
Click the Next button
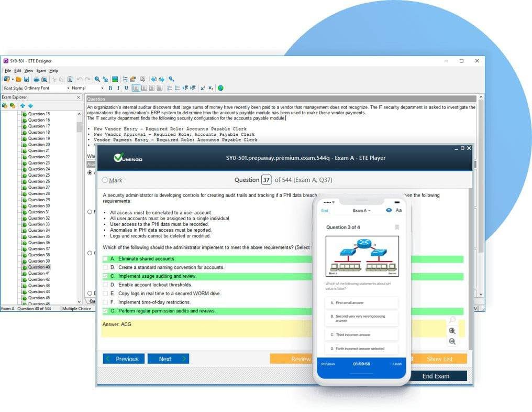(x=168, y=359)
